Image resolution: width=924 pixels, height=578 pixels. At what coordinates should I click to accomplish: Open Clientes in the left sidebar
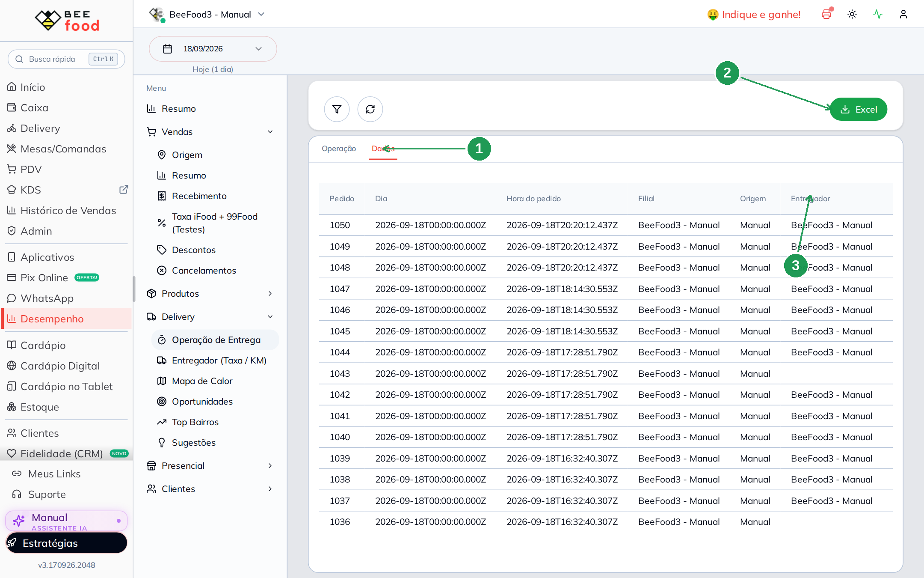[66, 433]
